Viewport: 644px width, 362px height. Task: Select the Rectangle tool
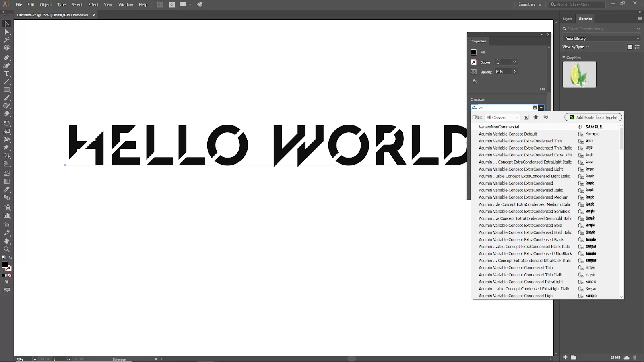click(6, 90)
